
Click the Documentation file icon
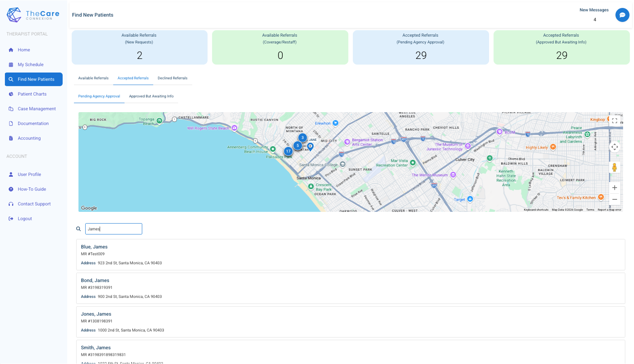pos(11,123)
